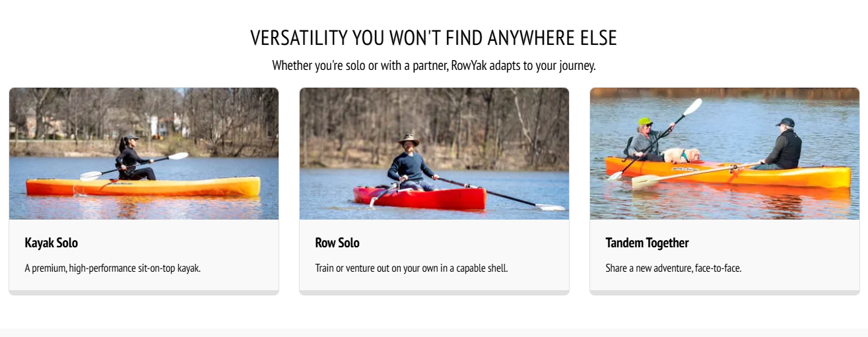Click gray bottom bar of Kayak Solo card
868x337 pixels.
144,292
